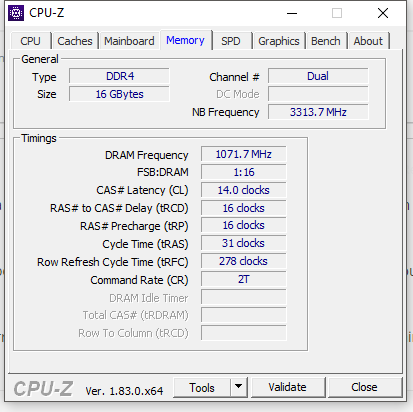Click the Tools button
The height and width of the screenshot is (412, 413).
click(202, 387)
